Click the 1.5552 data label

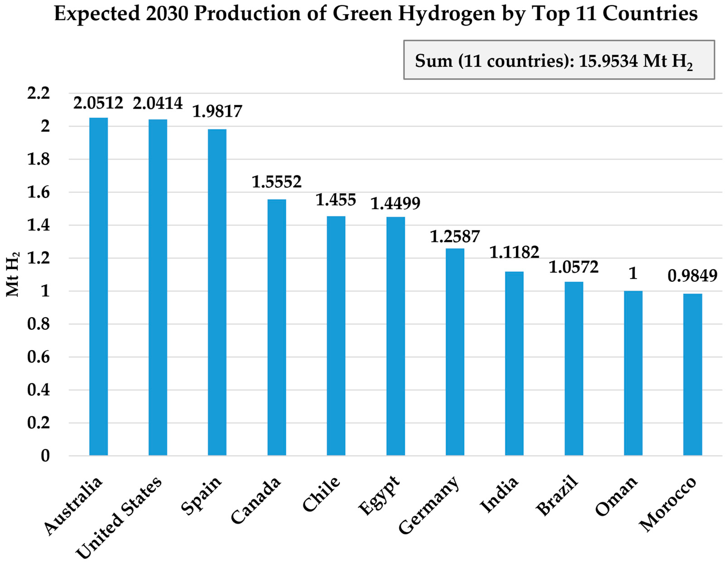pos(277,182)
